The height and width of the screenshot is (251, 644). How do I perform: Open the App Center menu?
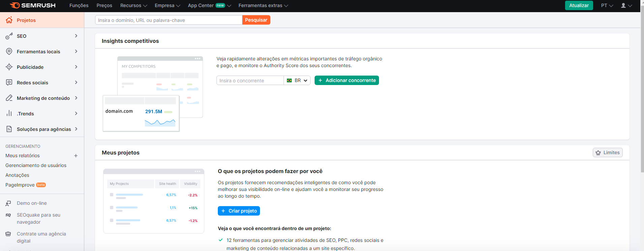pyautogui.click(x=209, y=6)
